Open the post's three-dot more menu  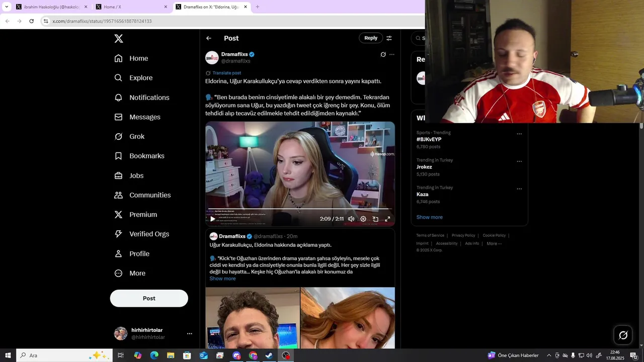coord(392,54)
